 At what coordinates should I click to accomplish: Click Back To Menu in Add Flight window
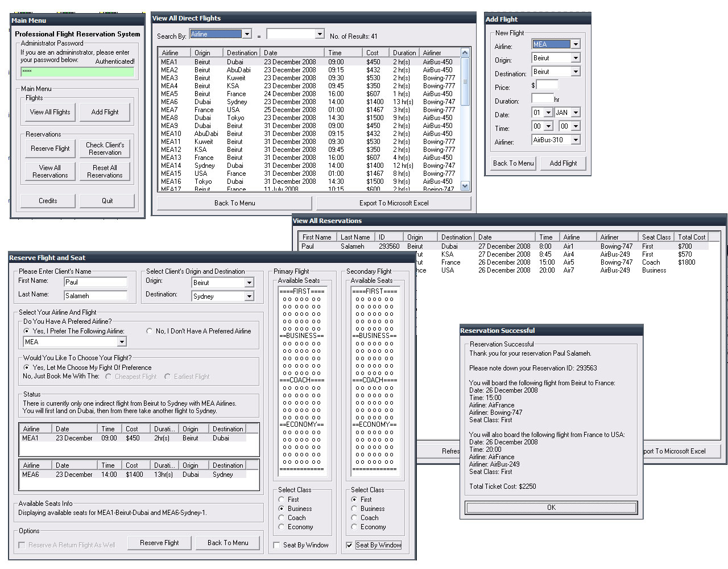point(513,163)
